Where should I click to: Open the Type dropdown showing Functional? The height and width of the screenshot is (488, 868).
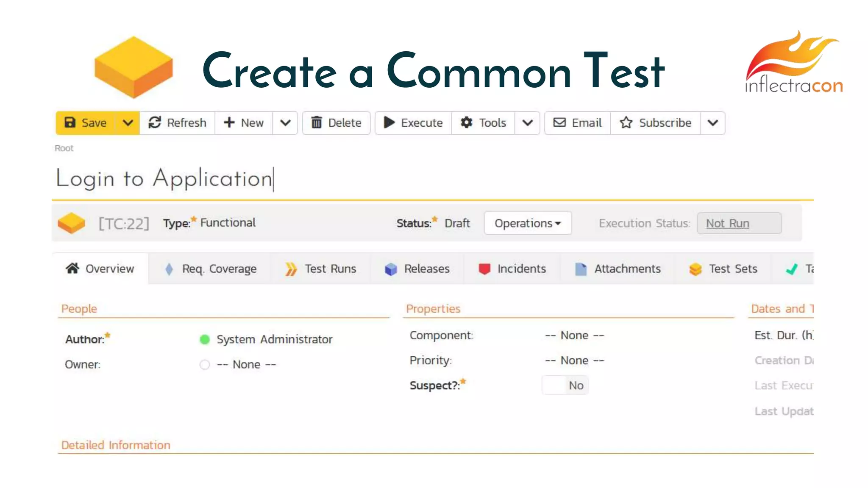click(228, 223)
